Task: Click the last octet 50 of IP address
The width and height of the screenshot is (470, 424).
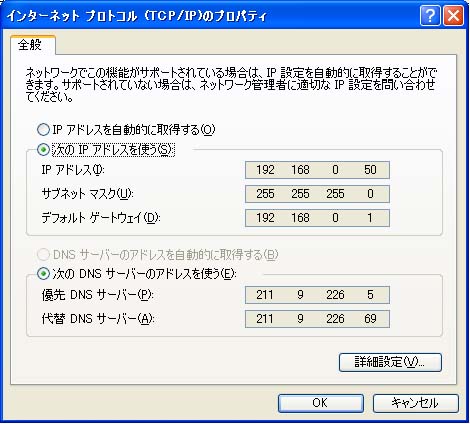Action: pyautogui.click(x=370, y=170)
